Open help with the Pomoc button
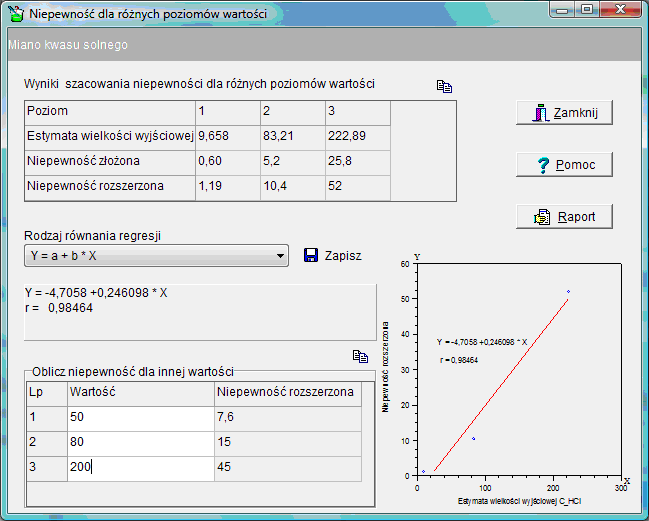Image resolution: width=649 pixels, height=521 pixels. pyautogui.click(x=564, y=164)
